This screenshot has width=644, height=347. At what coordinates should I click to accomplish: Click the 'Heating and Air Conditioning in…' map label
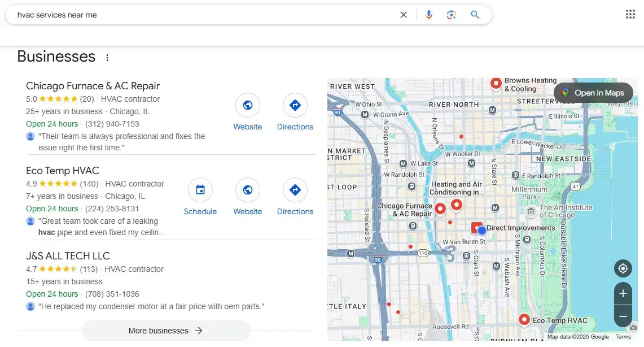[456, 188]
